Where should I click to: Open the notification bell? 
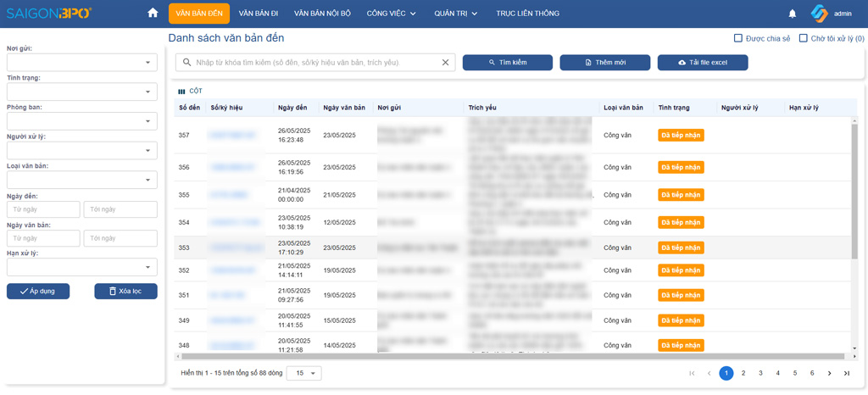(793, 14)
